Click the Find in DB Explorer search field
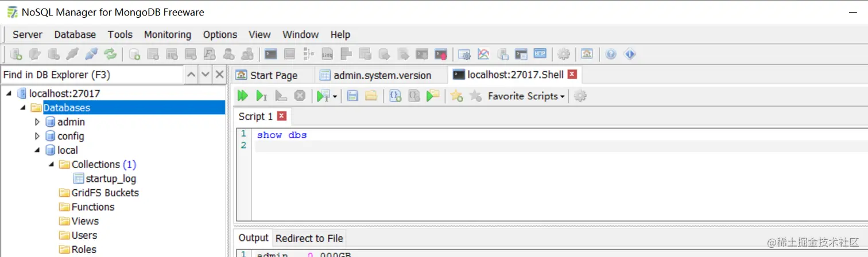This screenshot has height=257, width=868. [92, 75]
